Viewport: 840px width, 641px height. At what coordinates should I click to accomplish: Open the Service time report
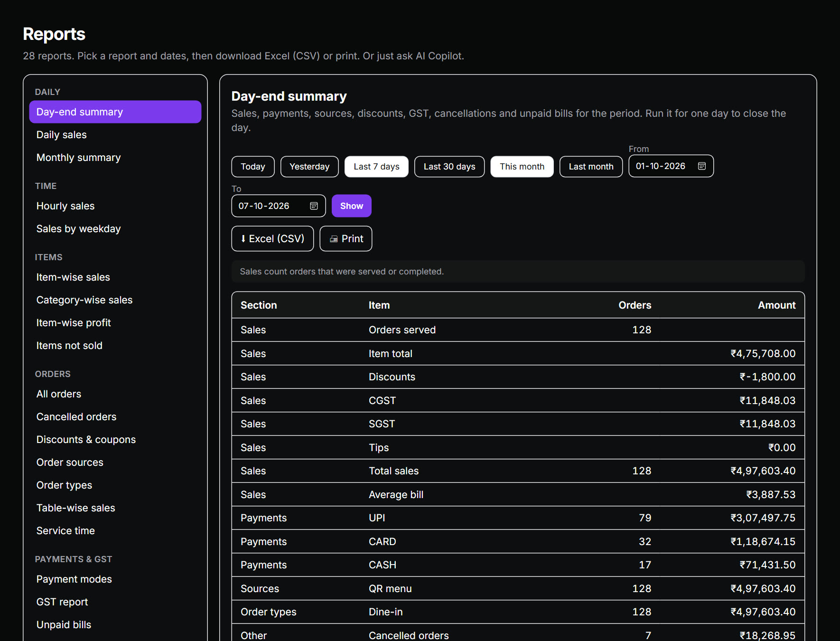click(x=115, y=531)
